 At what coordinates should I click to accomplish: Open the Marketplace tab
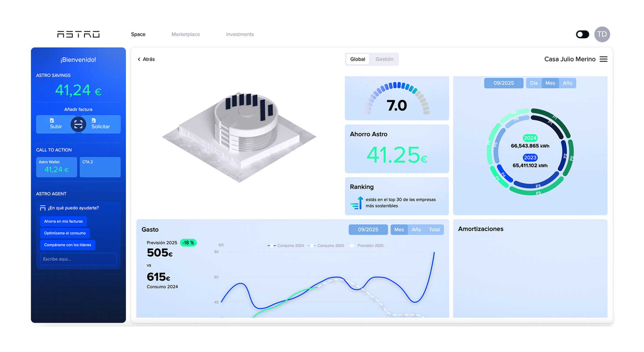coord(186,34)
